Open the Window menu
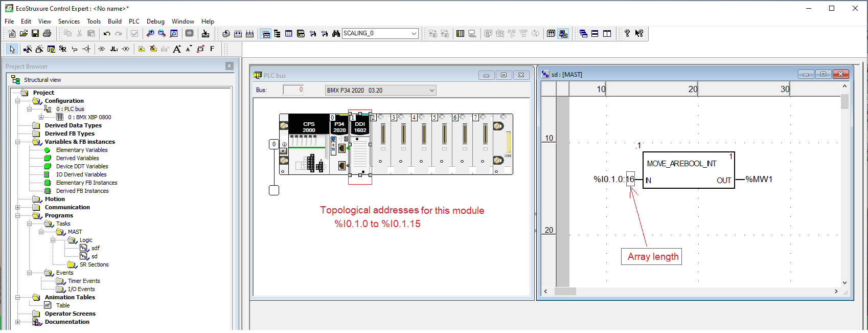The height and width of the screenshot is (333, 868). click(182, 21)
